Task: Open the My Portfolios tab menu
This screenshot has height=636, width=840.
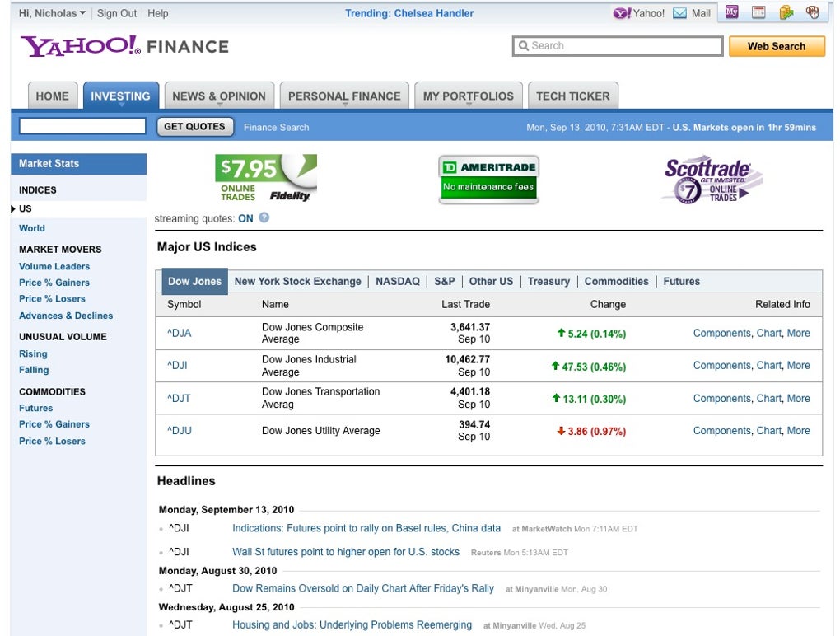Action: [469, 96]
